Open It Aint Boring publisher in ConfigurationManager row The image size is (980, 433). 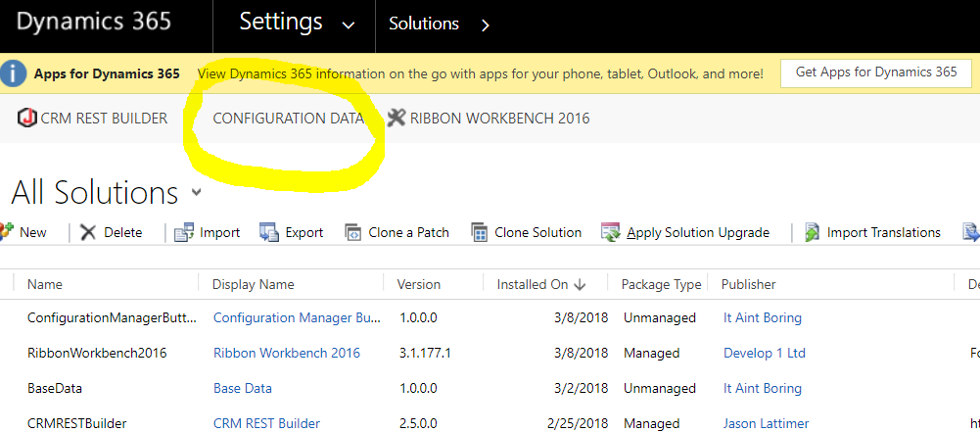coord(763,317)
